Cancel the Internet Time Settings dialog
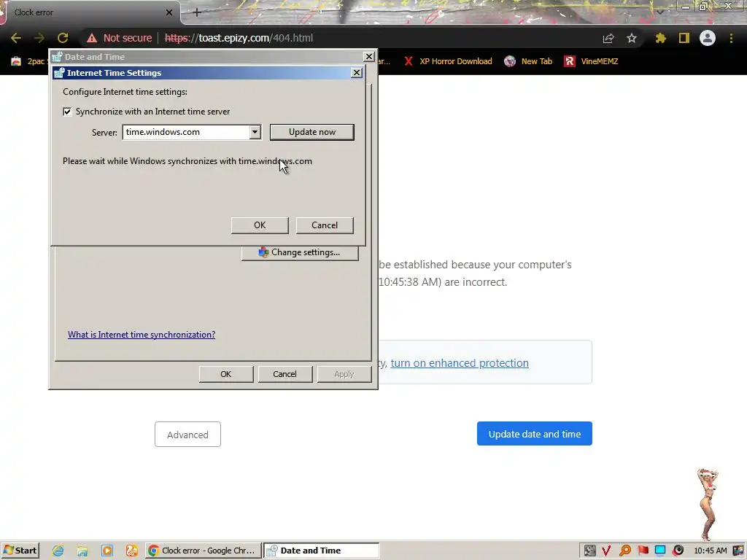The height and width of the screenshot is (560, 747). pos(325,225)
